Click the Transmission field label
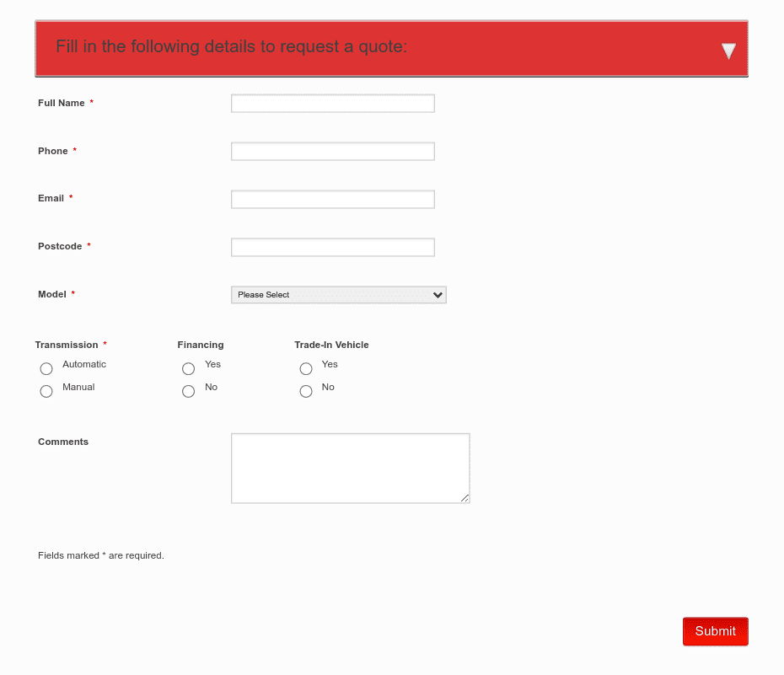The height and width of the screenshot is (675, 784). tap(67, 345)
